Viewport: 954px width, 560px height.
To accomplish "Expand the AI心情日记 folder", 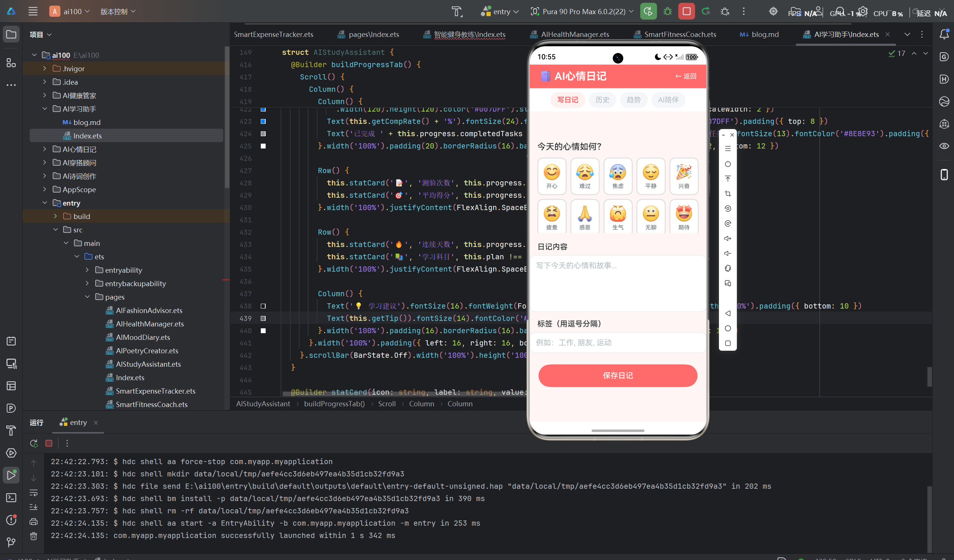I will tap(45, 149).
